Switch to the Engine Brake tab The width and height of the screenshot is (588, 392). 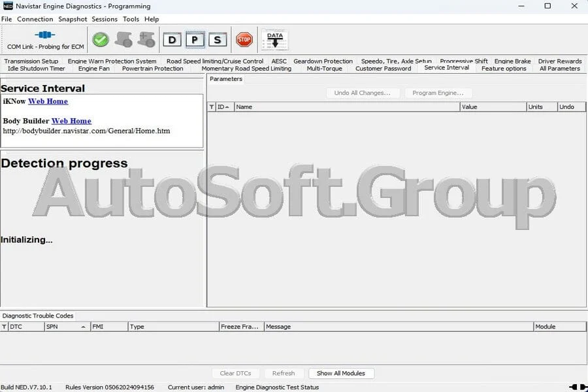[x=513, y=61]
